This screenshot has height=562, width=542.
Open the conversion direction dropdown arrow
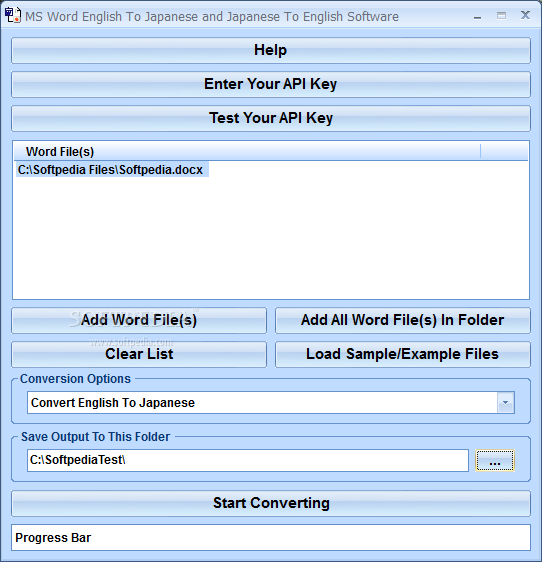[505, 403]
